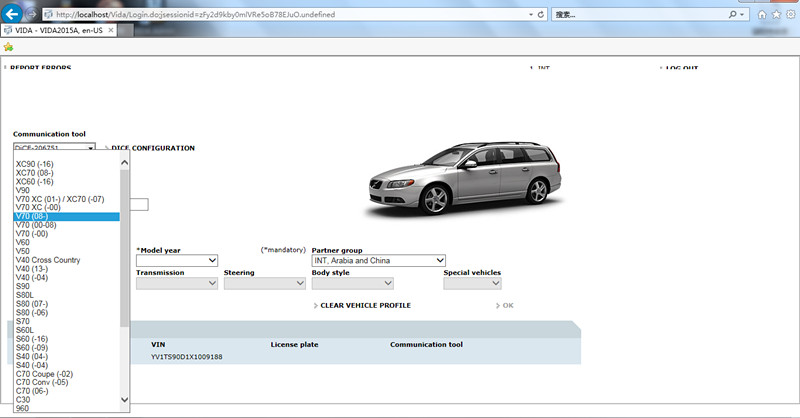Click the browser search box
Screen dimensions: 800x418
pos(640,14)
